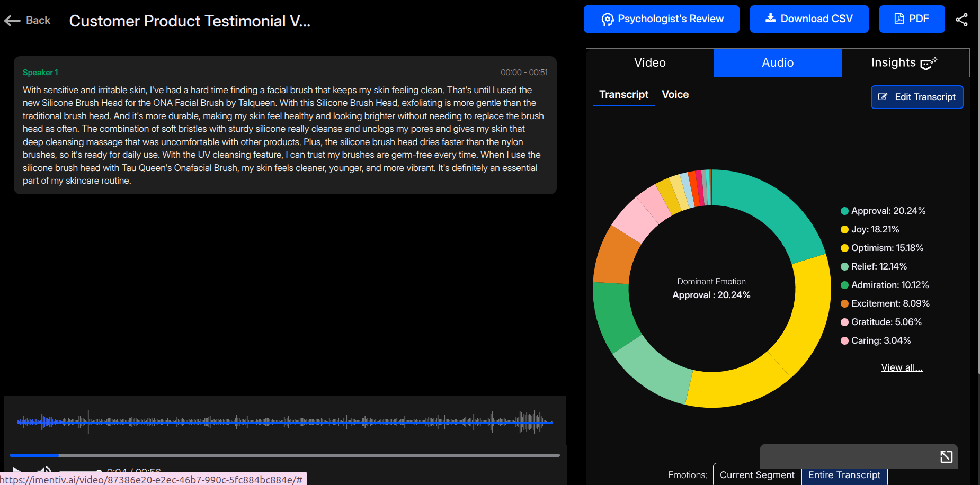Select the Relief: 12.14% legend item

[x=874, y=266]
